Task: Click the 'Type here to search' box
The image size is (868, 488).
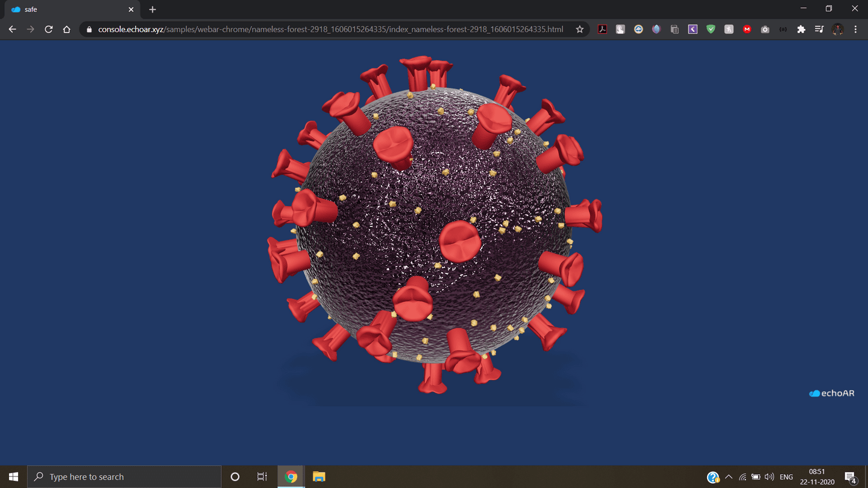Action: (x=124, y=477)
